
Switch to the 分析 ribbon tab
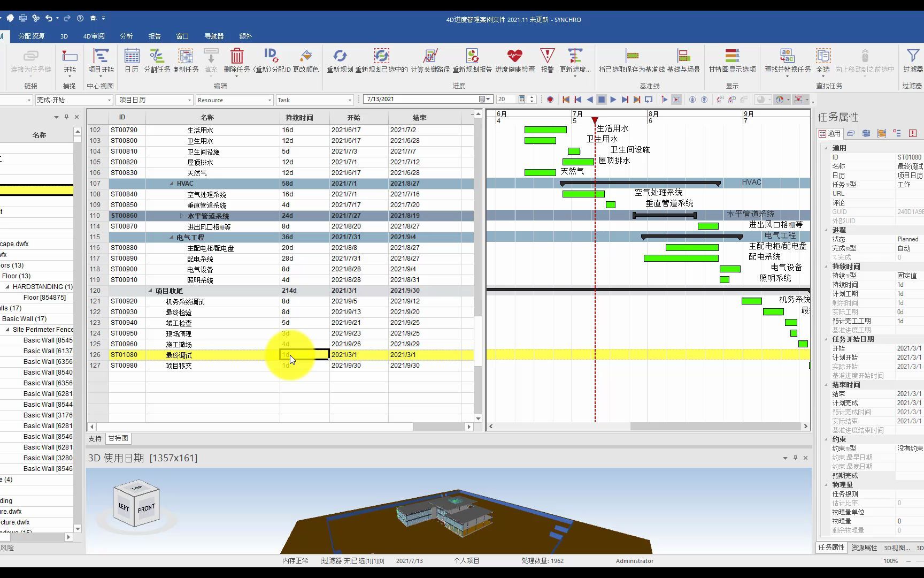pos(126,36)
